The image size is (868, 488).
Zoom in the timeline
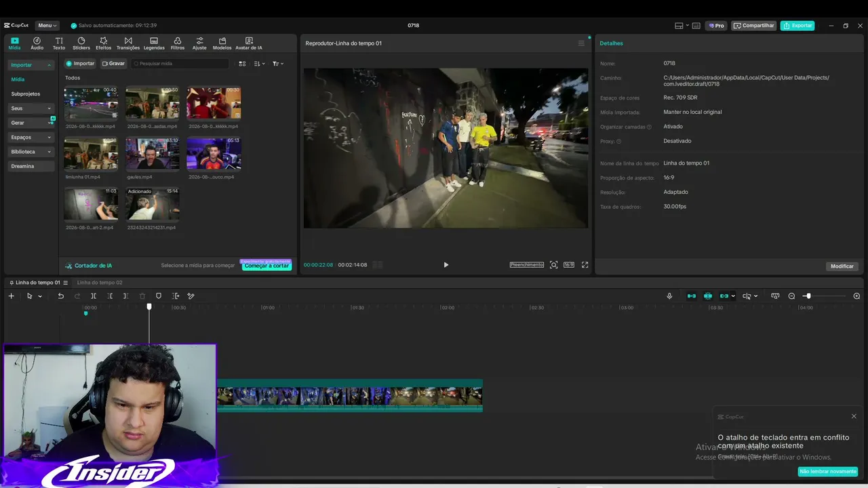[856, 296]
